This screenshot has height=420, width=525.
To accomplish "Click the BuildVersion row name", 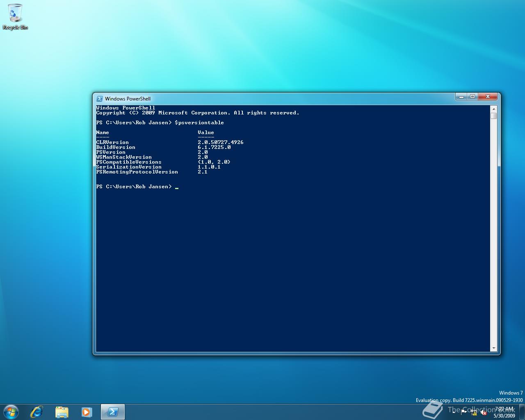I will 116,147.
